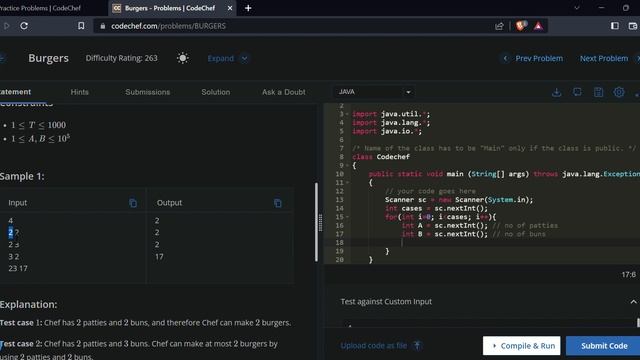Fold the main method at line 11
The width and height of the screenshot is (640, 360).
[347, 183]
